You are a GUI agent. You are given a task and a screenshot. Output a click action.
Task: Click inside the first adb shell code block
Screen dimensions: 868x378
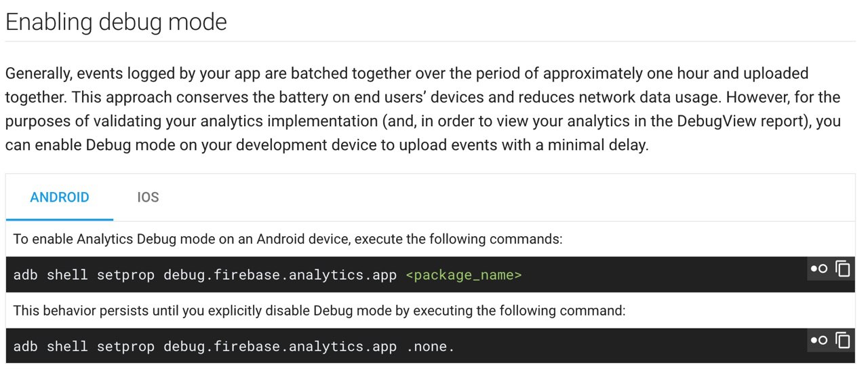610,275
